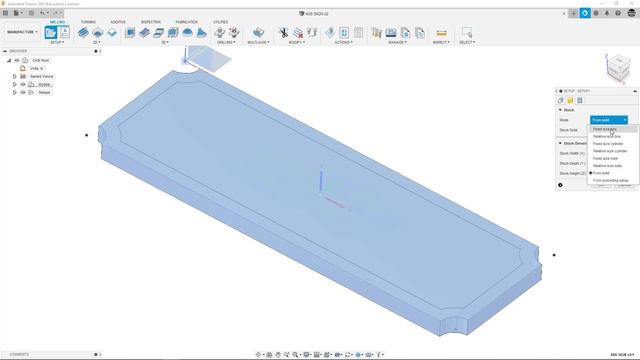Image resolution: width=640 pixels, height=360 pixels.
Task: Switch to the Utilities tab
Action: click(220, 22)
